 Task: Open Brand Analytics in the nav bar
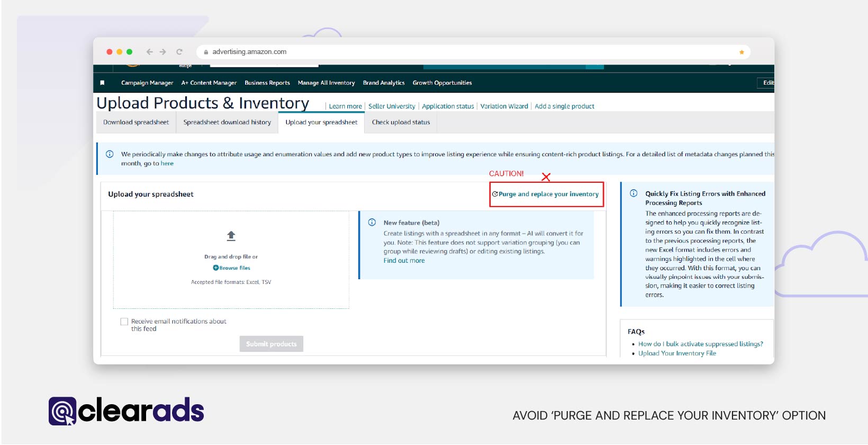pos(384,83)
